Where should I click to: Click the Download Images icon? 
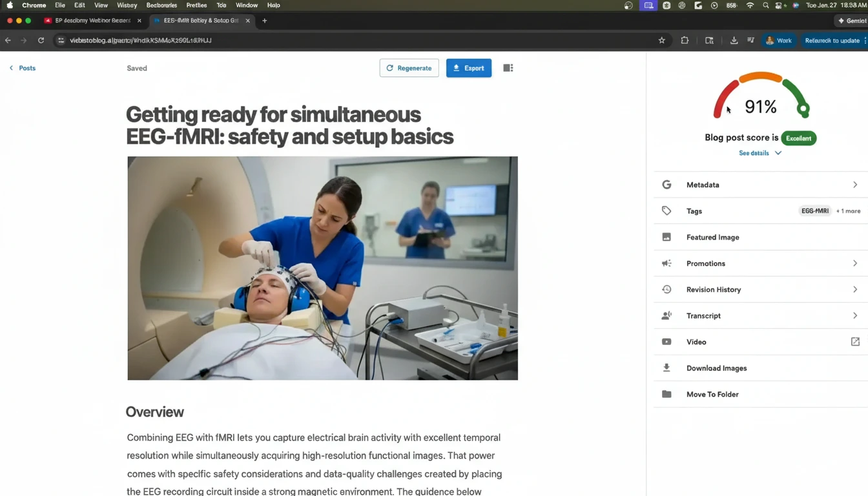pyautogui.click(x=666, y=367)
